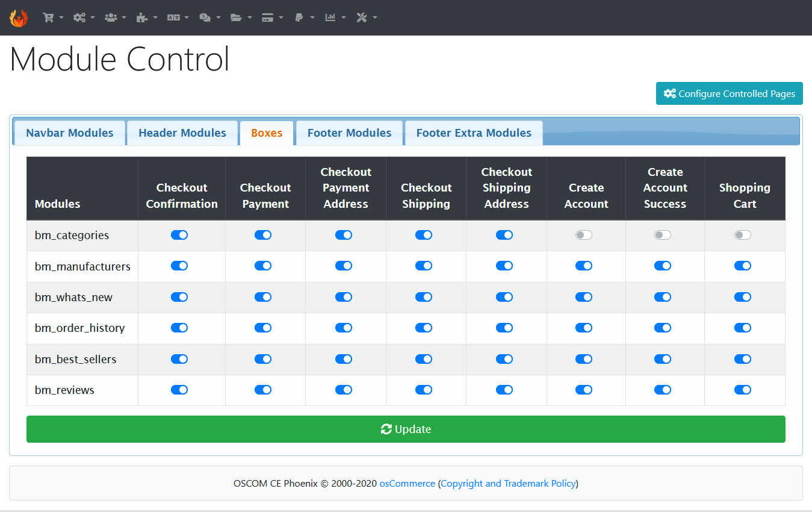Viewport: 812px width, 512px height.
Task: Open the shopping cart plus menu icon
Action: point(48,17)
